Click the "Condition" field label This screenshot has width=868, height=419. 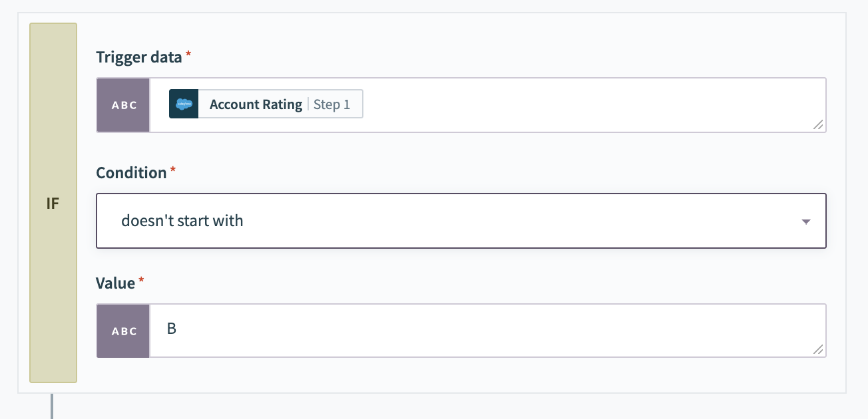[131, 173]
